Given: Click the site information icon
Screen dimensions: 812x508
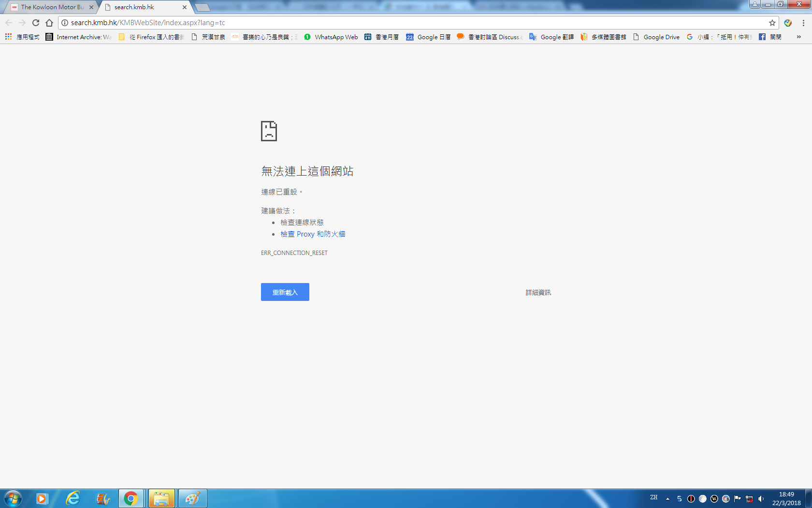Looking at the screenshot, I should [65, 23].
